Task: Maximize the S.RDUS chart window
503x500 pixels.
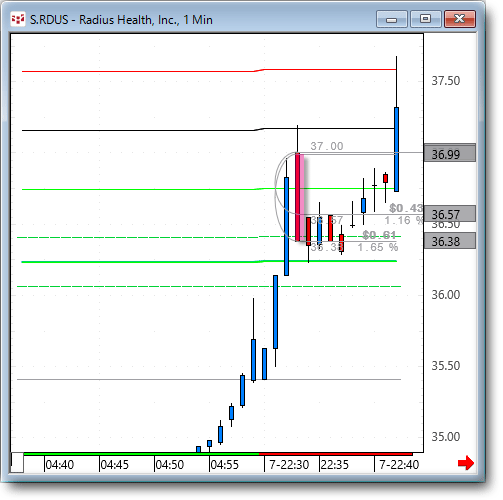Action: 425,19
